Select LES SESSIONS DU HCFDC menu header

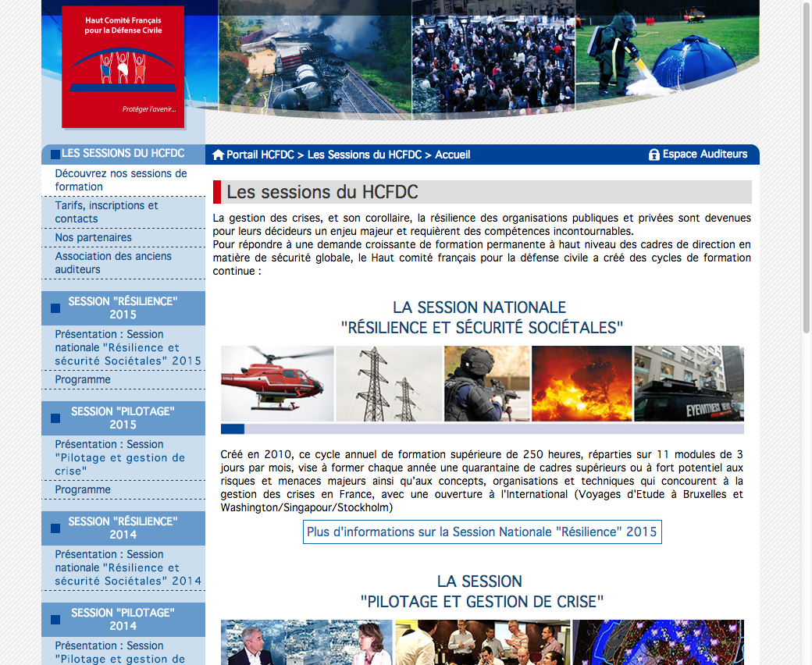(x=123, y=154)
